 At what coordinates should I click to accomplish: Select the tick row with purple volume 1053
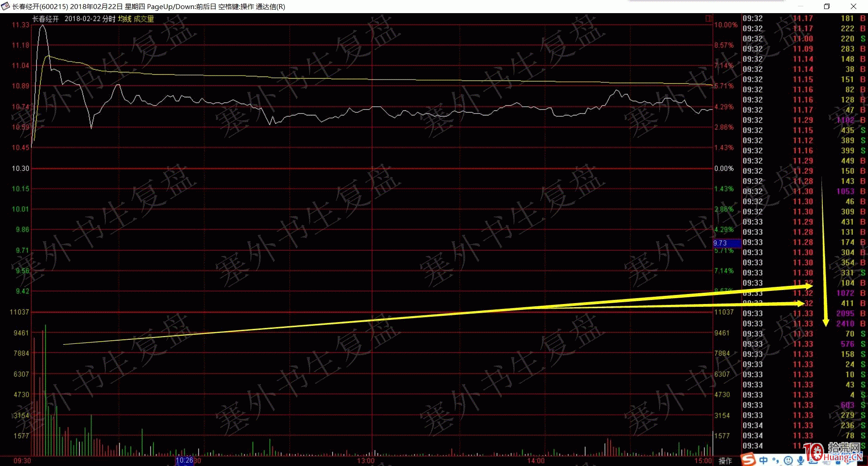[x=804, y=191]
